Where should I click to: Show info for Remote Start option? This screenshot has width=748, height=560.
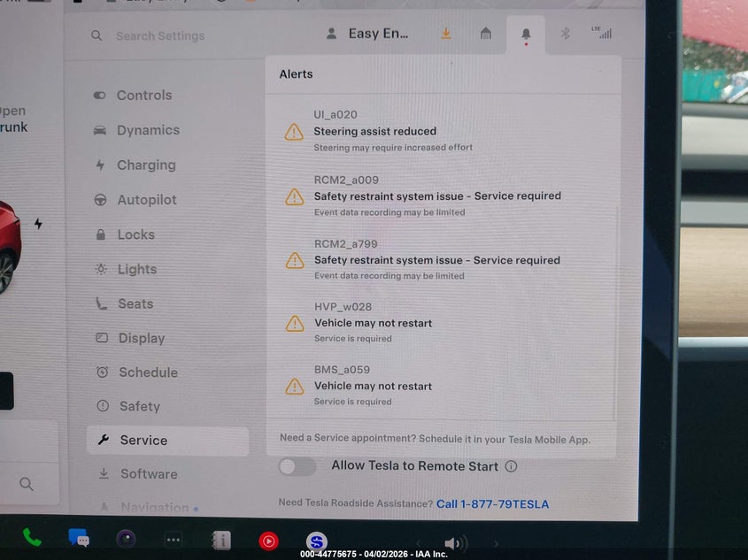(511, 466)
